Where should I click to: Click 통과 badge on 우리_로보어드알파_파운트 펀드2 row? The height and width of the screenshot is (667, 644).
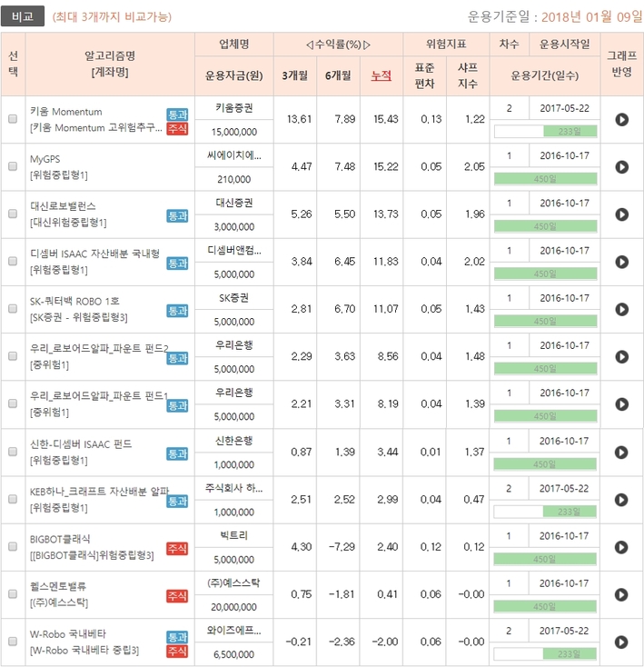[177, 358]
